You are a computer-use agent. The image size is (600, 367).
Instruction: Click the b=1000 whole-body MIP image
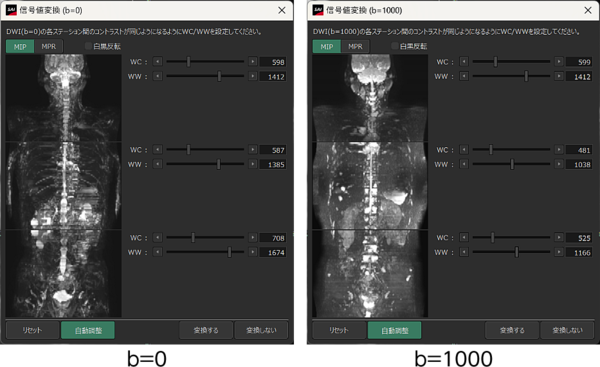point(370,186)
